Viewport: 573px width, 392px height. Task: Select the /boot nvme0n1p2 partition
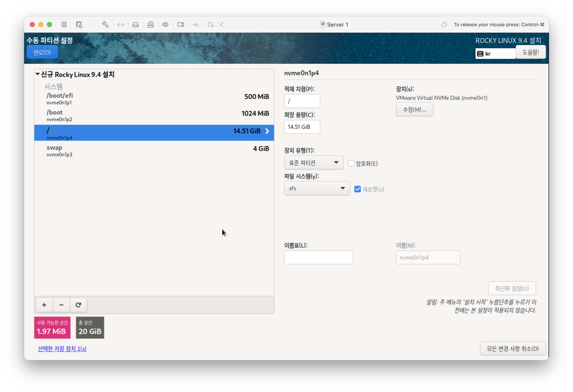154,116
